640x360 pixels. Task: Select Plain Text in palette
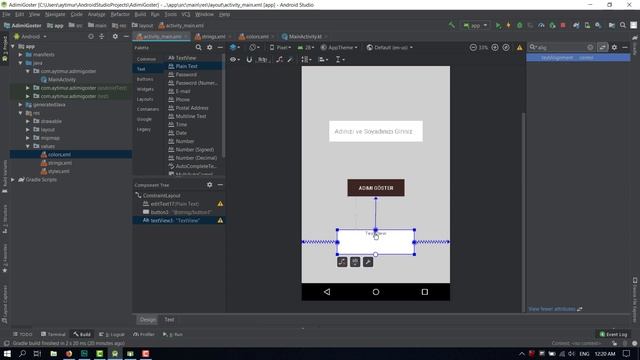tap(194, 66)
